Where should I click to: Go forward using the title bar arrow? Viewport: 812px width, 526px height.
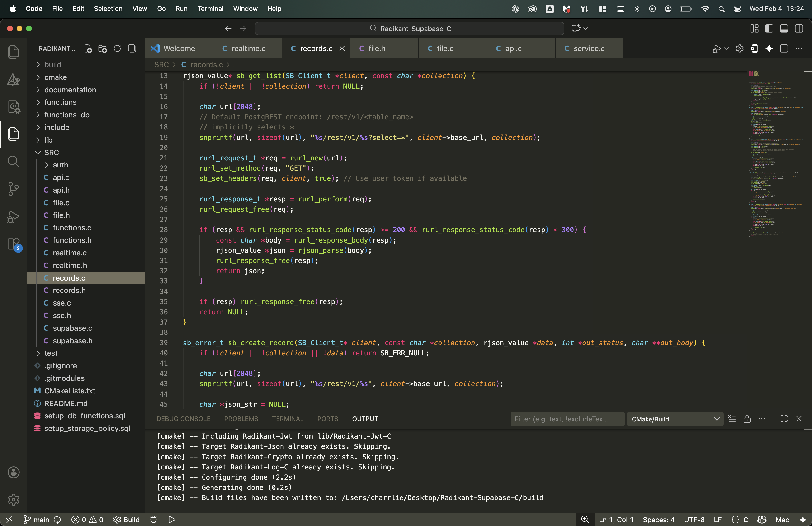click(x=243, y=29)
